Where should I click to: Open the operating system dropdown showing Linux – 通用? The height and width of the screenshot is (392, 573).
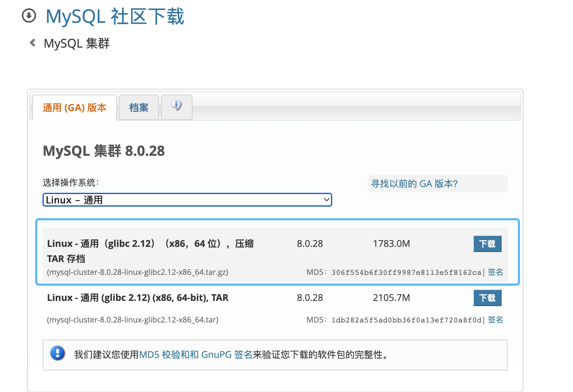point(187,200)
